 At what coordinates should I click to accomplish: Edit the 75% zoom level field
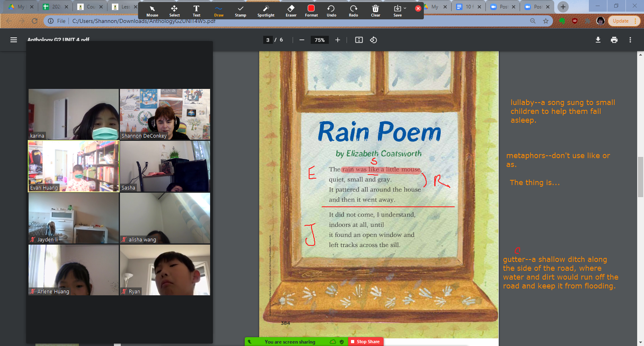coord(320,40)
